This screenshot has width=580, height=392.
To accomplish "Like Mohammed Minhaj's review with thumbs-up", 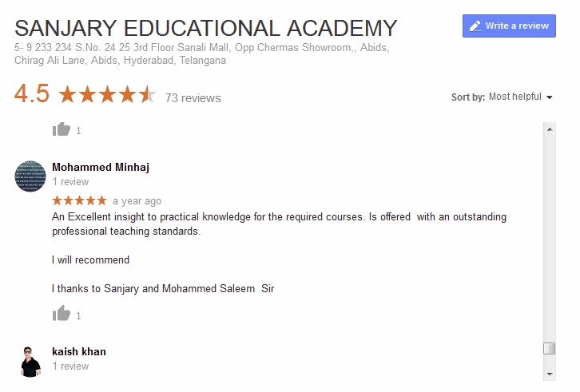I will (x=62, y=314).
